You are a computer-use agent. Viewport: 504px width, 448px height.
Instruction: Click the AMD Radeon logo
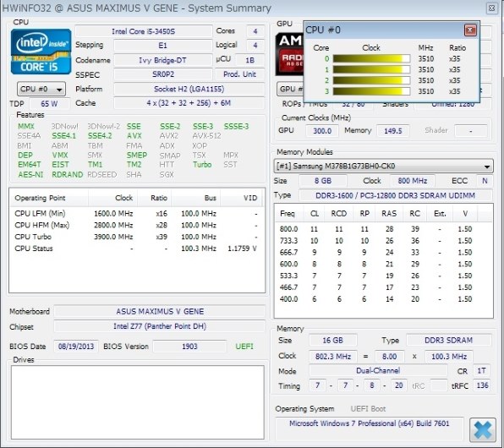[x=289, y=54]
